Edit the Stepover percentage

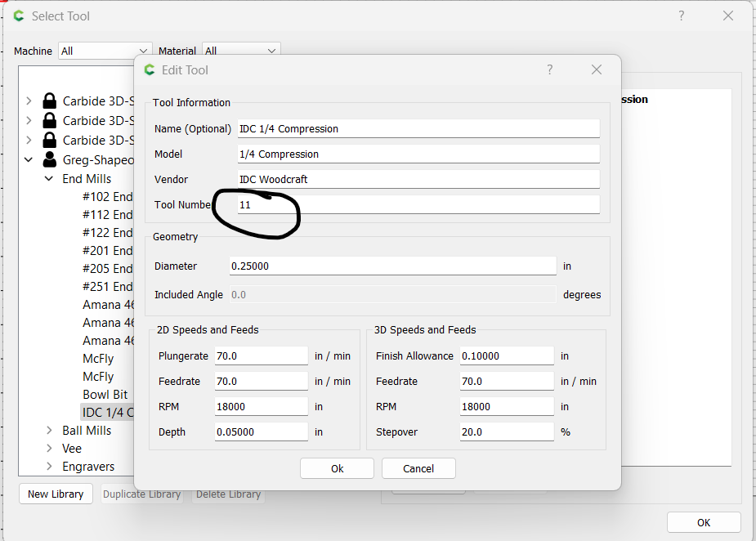coord(507,432)
